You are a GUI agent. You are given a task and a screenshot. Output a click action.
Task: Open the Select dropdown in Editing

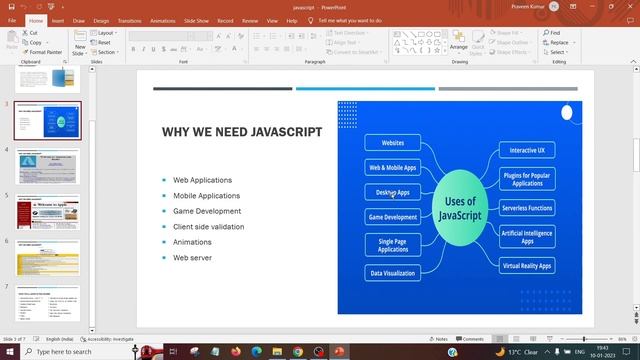(x=556, y=52)
